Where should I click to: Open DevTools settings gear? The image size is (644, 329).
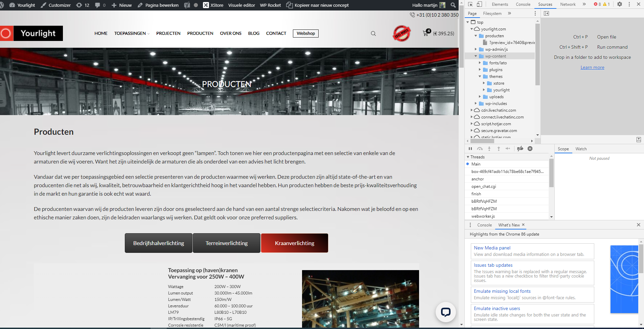coord(619,4)
